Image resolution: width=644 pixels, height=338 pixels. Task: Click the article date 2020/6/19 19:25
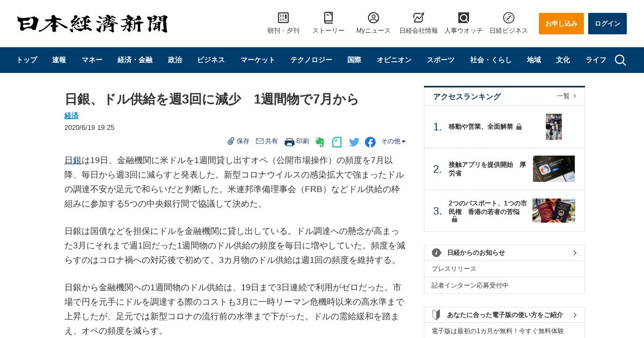coord(89,128)
